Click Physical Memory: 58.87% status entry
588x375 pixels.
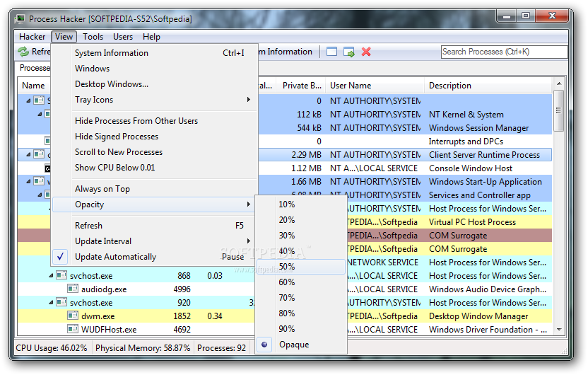click(x=143, y=348)
